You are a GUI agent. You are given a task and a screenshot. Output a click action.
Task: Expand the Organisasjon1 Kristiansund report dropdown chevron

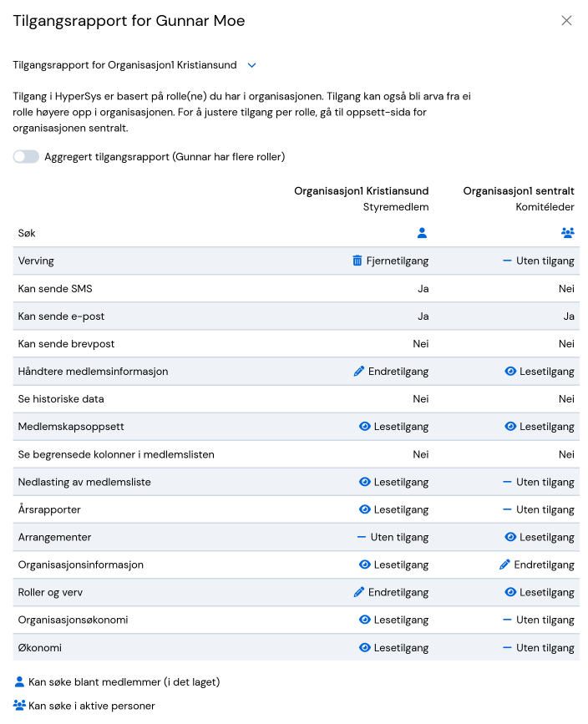251,66
